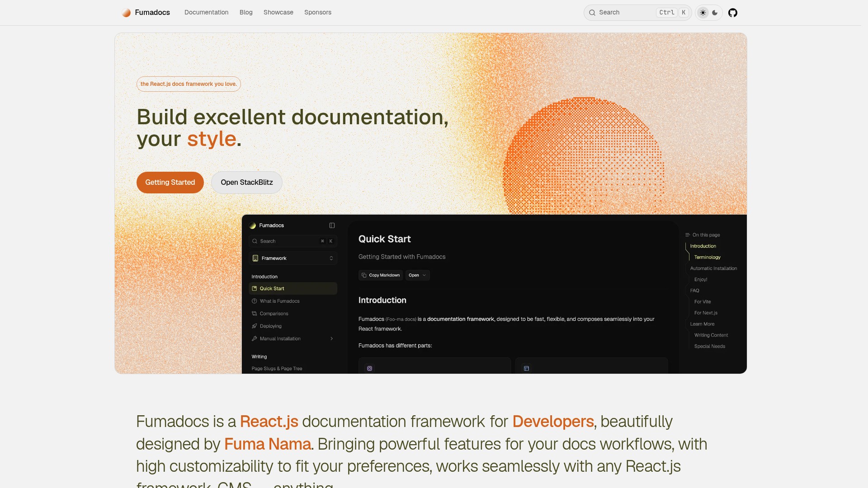Open the Framework selector dropdown
Image resolution: width=868 pixels, height=488 pixels.
click(x=293, y=258)
